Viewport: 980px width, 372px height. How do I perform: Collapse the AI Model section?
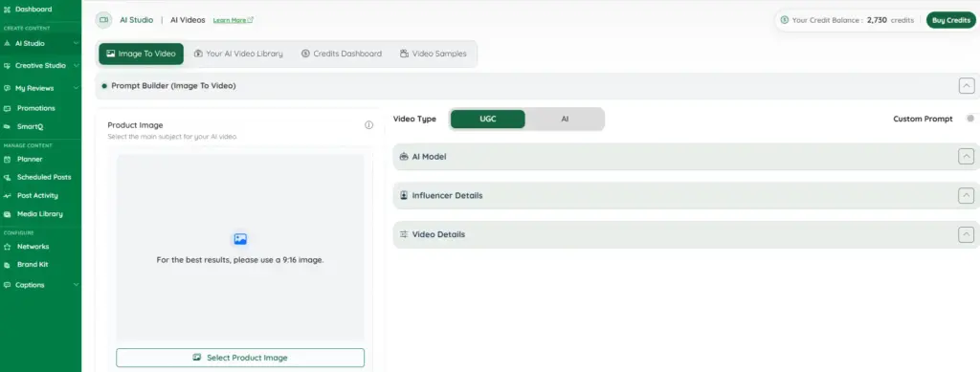tap(967, 157)
